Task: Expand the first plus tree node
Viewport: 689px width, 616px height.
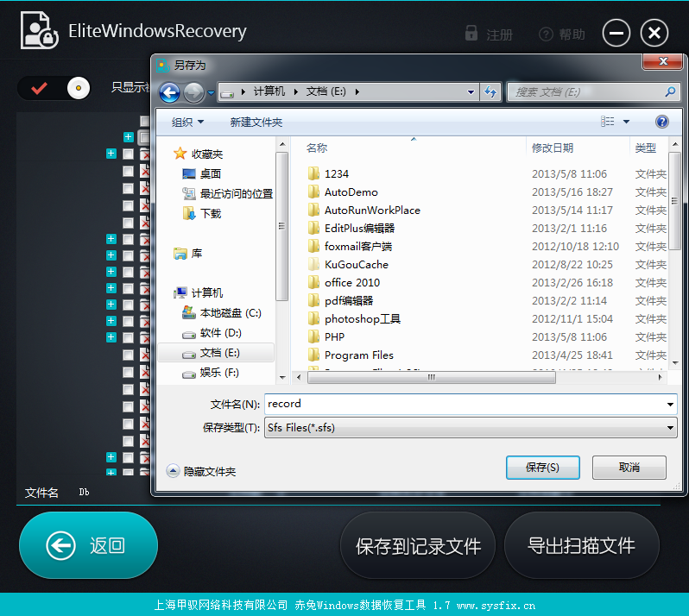Action: tap(129, 137)
